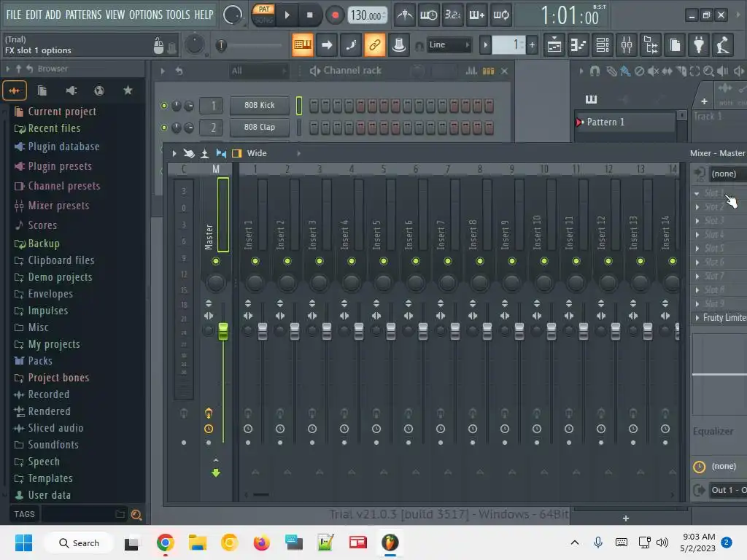Open the Piano roll icon
Screen dimensions: 747x560
(x=578, y=45)
